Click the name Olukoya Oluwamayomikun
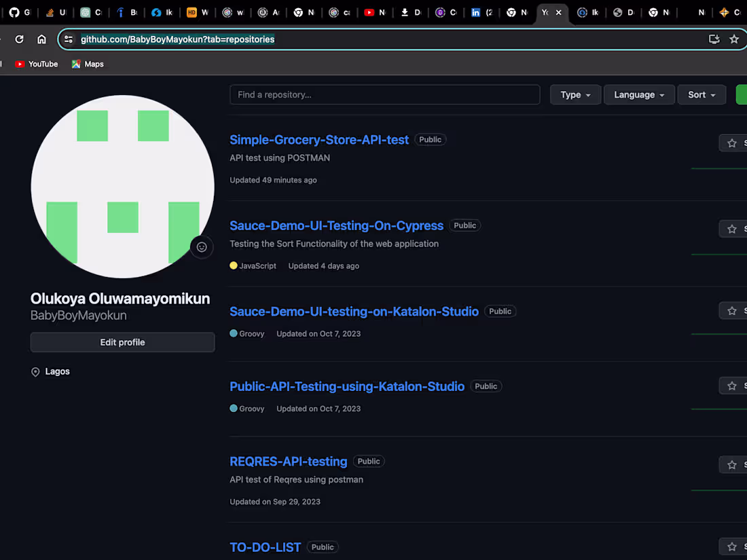This screenshot has height=560, width=747. click(120, 299)
